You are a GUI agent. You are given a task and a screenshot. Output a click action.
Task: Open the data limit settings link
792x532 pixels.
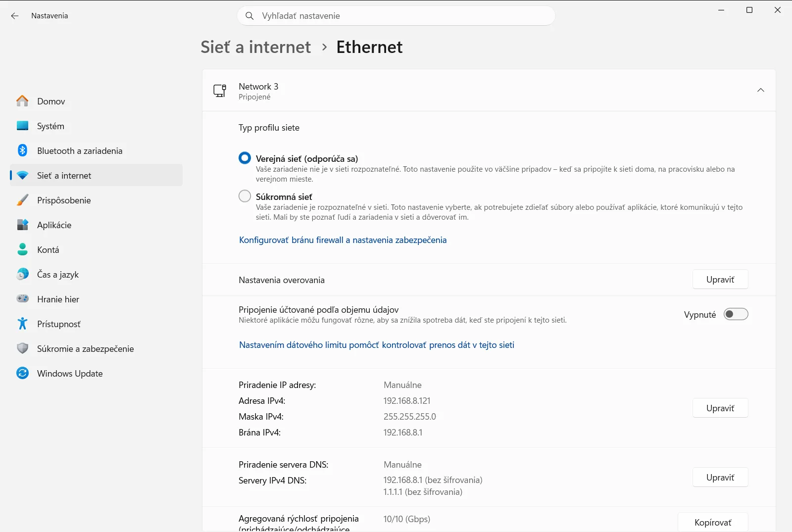pyautogui.click(x=377, y=345)
